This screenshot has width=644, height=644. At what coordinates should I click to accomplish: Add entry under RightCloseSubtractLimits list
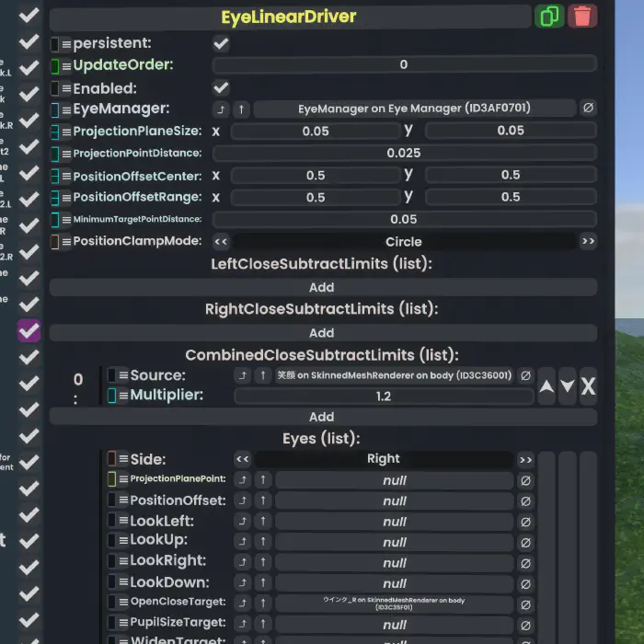(321, 332)
